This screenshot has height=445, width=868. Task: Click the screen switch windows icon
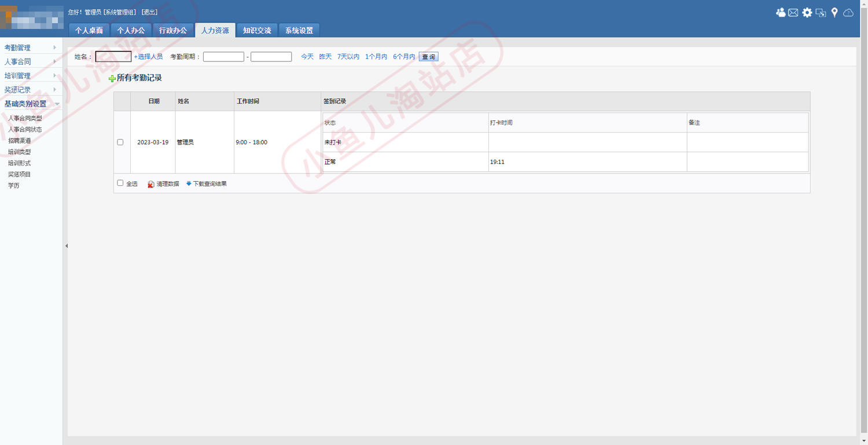pyautogui.click(x=821, y=12)
